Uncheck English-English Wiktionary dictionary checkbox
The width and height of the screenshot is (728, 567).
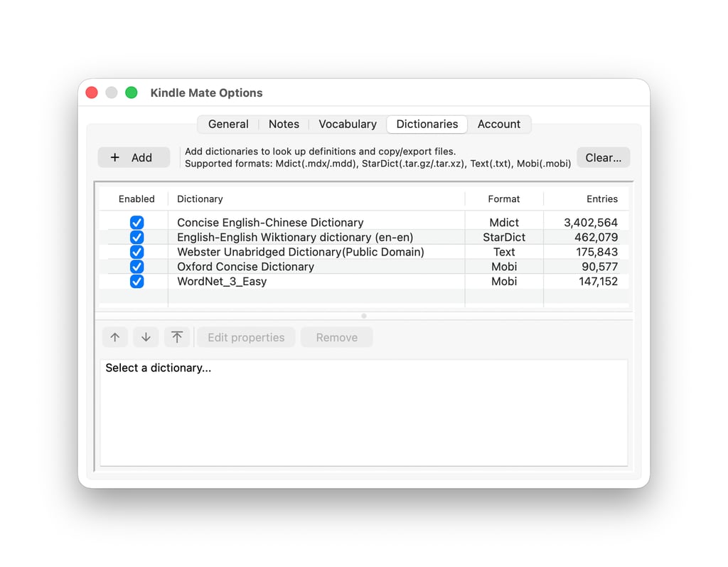(x=136, y=237)
